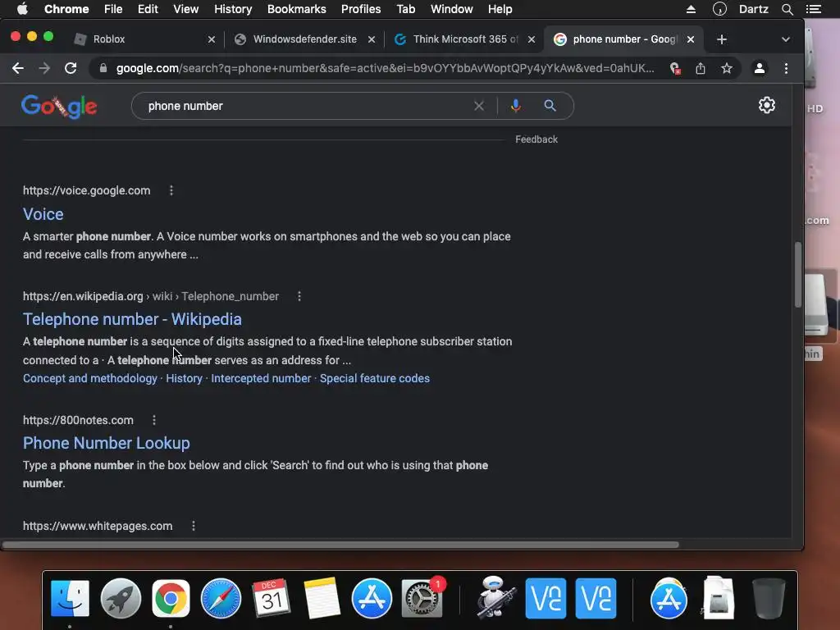Open Telephone number - Wikipedia result
The width and height of the screenshot is (840, 630).
(x=132, y=319)
